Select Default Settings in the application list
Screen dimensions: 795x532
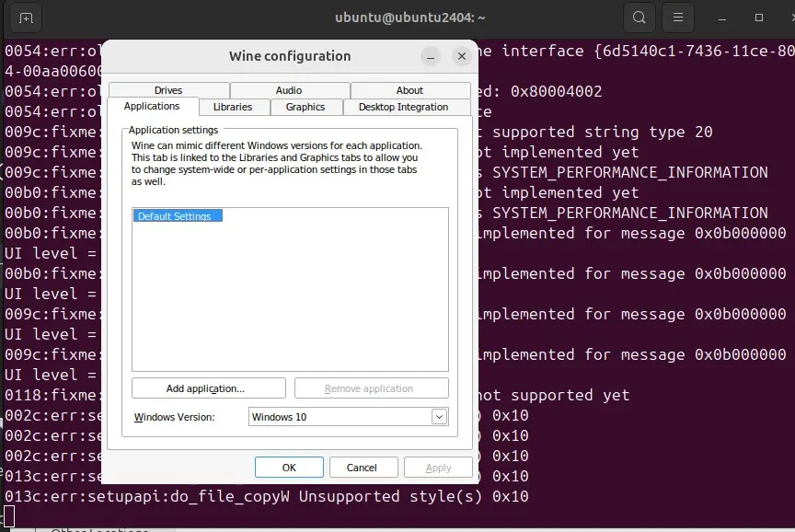tap(178, 216)
